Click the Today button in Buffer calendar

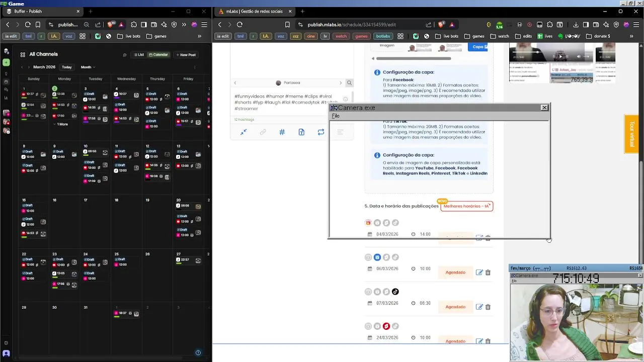point(67,67)
